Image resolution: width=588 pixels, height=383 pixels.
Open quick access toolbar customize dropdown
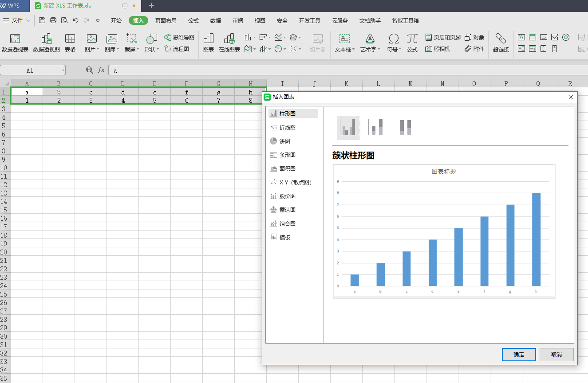click(98, 20)
